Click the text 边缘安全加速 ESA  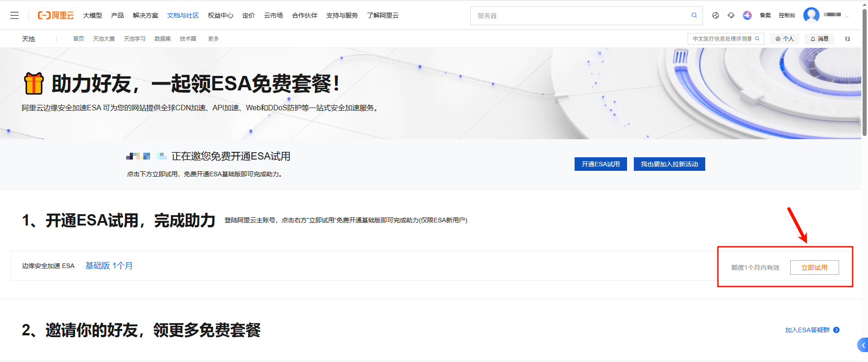click(48, 266)
